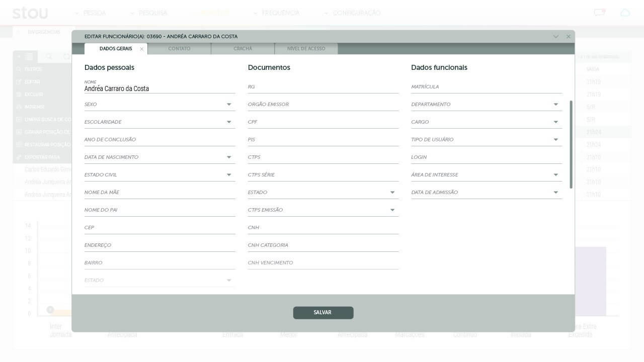
Task: Open the Estado dropdown under Documentos
Action: point(392,193)
